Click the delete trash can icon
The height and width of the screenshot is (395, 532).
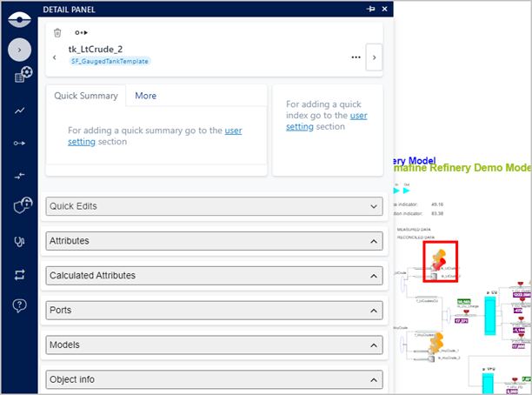click(x=57, y=32)
